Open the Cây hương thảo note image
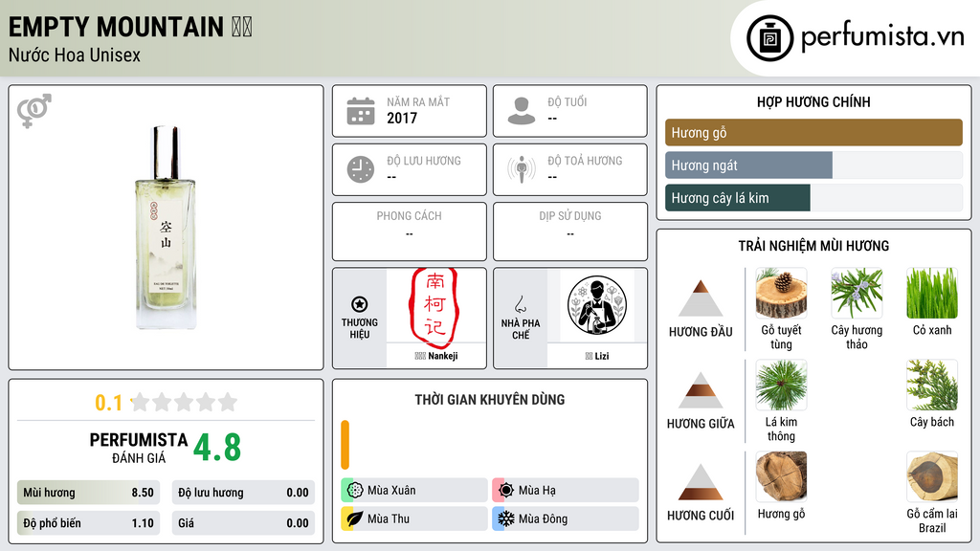Screen dimensions: 980x551 (x=857, y=293)
